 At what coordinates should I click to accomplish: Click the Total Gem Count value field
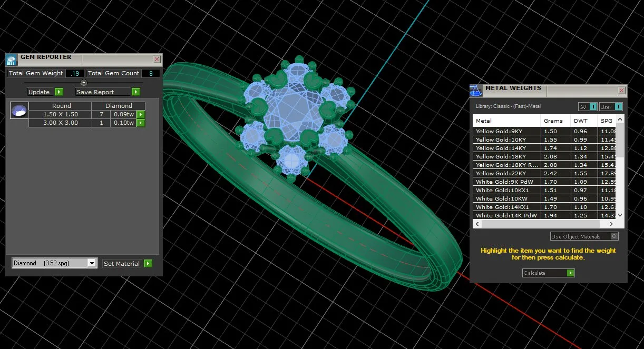click(x=151, y=73)
